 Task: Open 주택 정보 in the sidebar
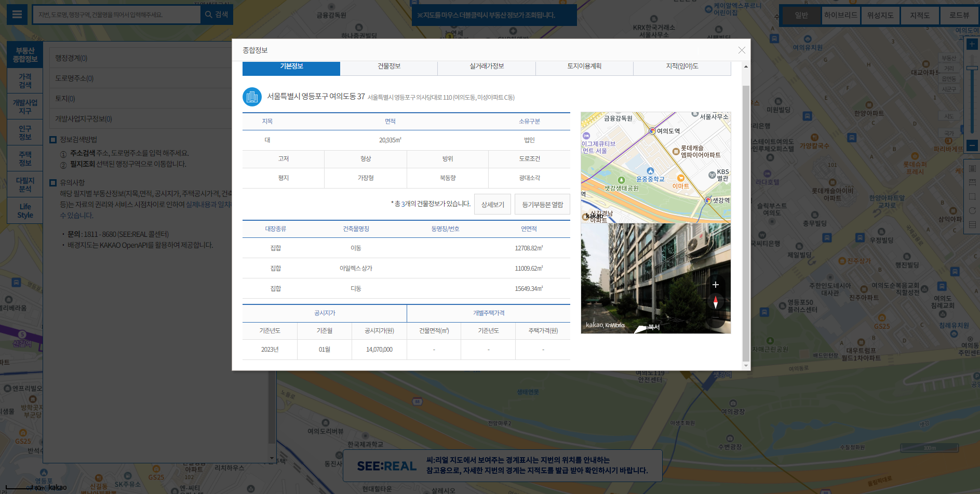tap(25, 158)
